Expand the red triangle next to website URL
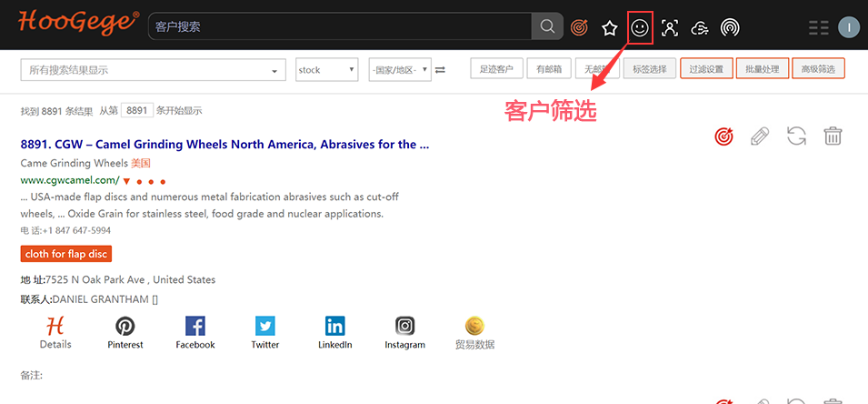The image size is (868, 404). 126,181
